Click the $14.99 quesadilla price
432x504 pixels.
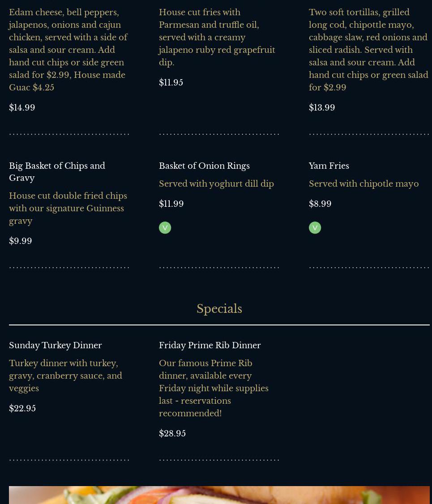coord(22,107)
